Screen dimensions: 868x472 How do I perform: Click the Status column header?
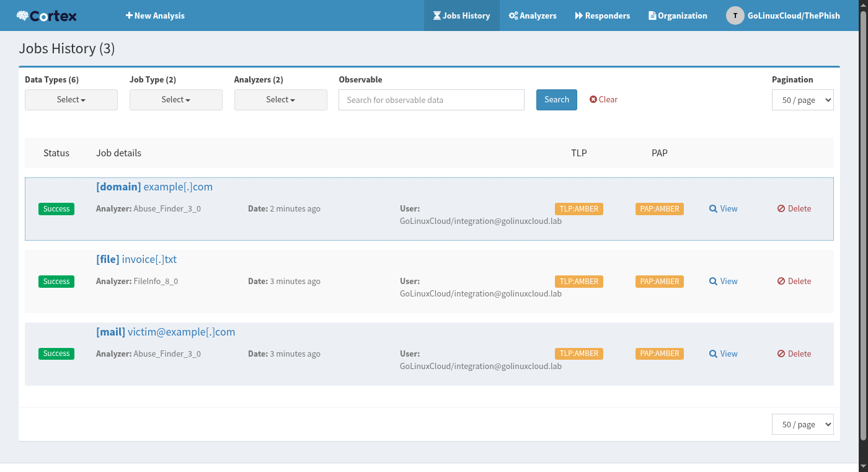(x=56, y=153)
